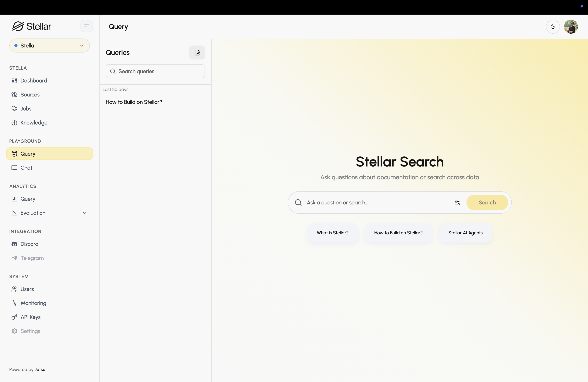This screenshot has width=588, height=382.
Task: Click the Jutsu link in footer
Action: coord(40,369)
